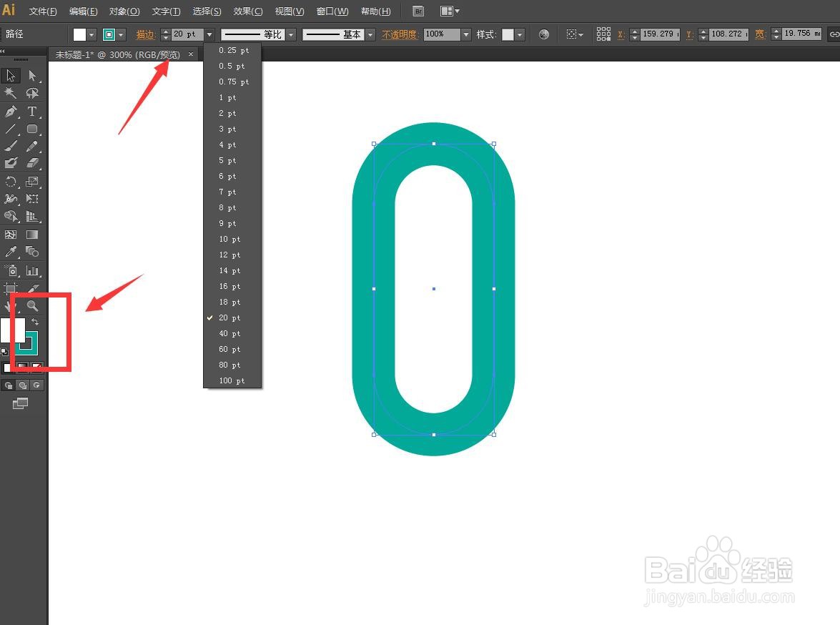The width and height of the screenshot is (840, 625).
Task: Switch to Draw Behind mode
Action: point(22,385)
